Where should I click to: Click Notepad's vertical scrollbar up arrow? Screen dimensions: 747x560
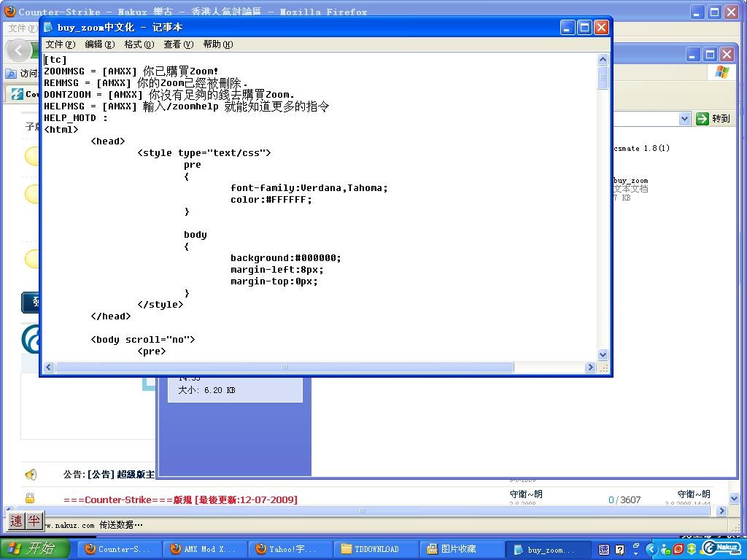(x=603, y=60)
